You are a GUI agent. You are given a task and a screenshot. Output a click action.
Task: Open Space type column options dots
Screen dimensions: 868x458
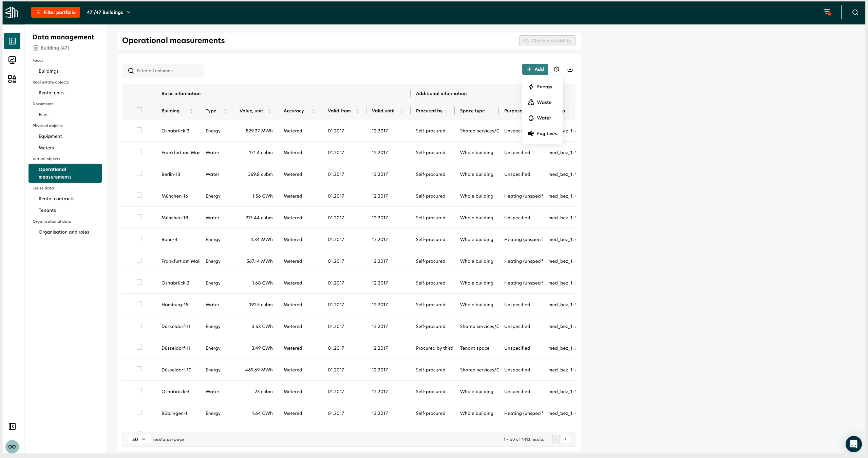(x=490, y=111)
